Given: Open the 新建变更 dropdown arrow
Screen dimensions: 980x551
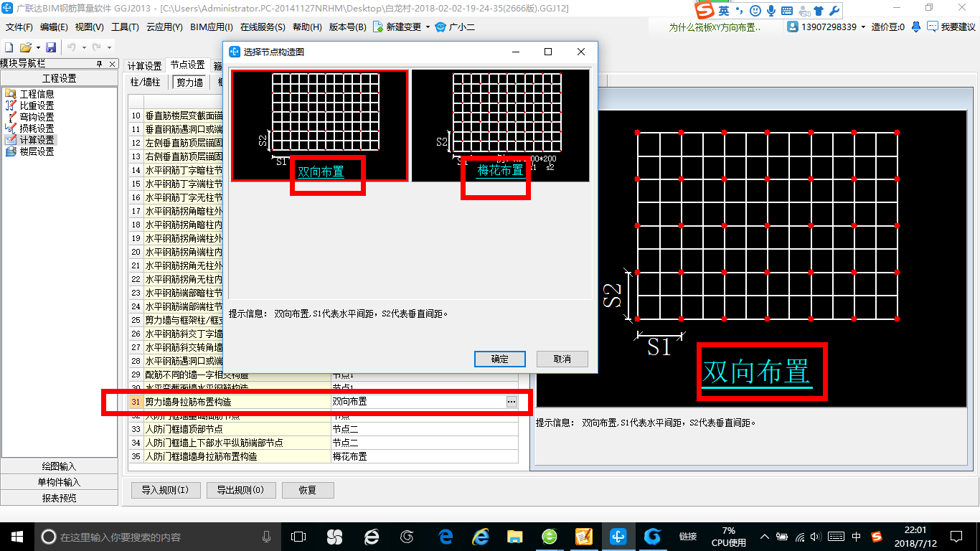Looking at the screenshot, I should (428, 27).
